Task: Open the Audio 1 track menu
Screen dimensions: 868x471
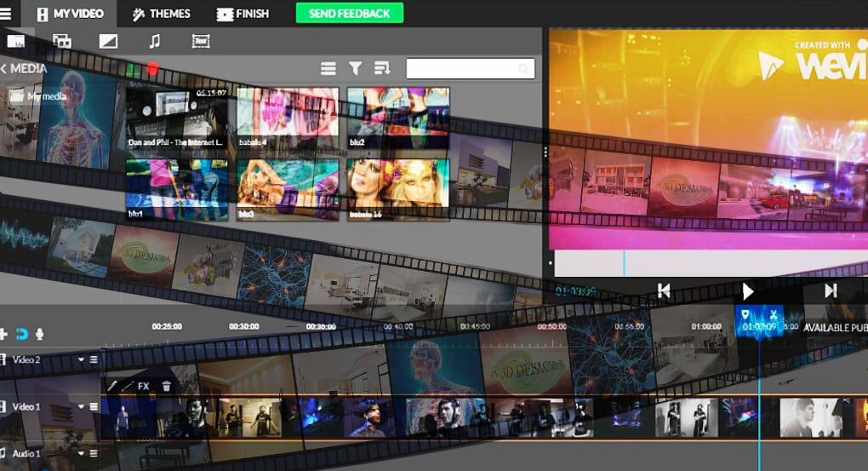Action: pos(94,453)
